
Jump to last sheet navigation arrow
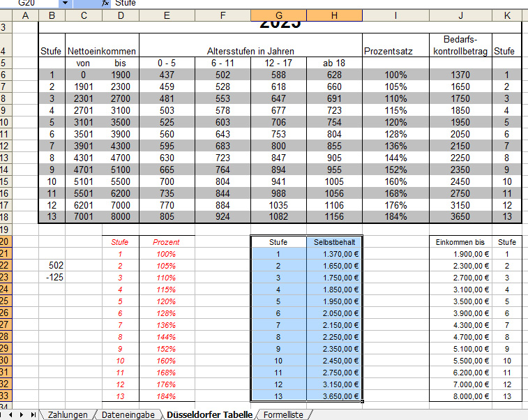tap(33, 414)
